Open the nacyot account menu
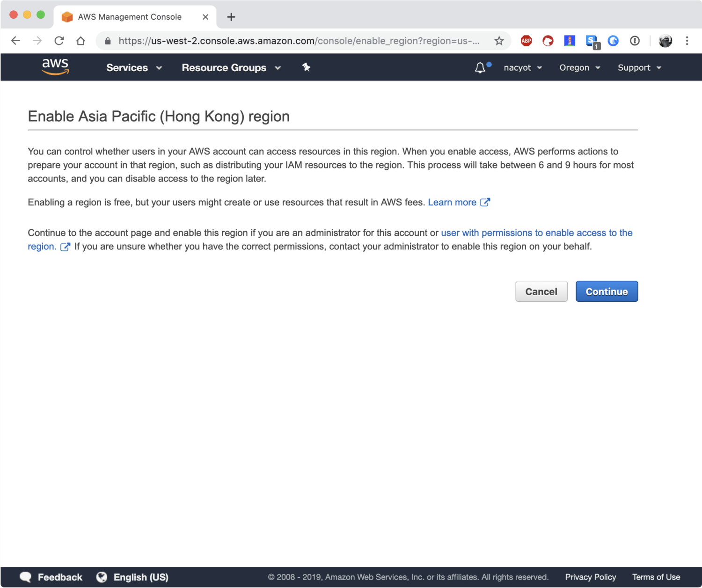 pos(522,68)
